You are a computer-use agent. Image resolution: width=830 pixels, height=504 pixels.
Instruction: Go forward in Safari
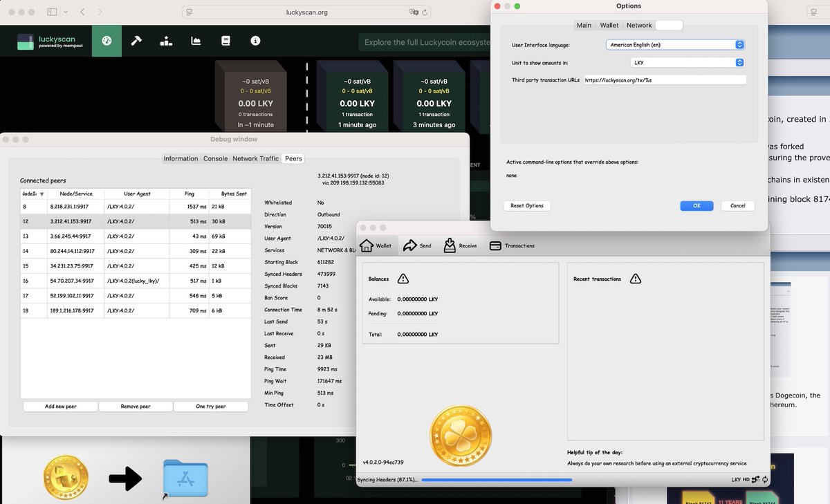[x=101, y=12]
